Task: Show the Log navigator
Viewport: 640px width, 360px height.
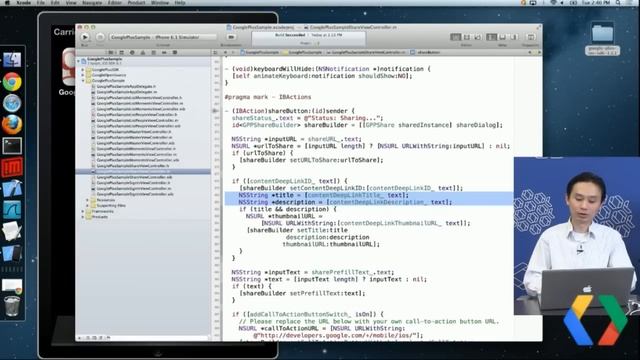Action: [174, 53]
